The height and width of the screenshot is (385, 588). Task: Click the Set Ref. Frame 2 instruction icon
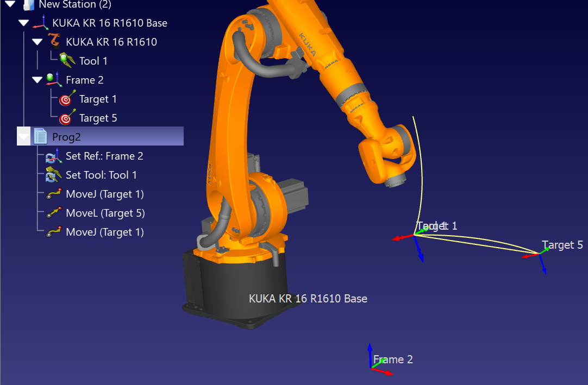53,156
